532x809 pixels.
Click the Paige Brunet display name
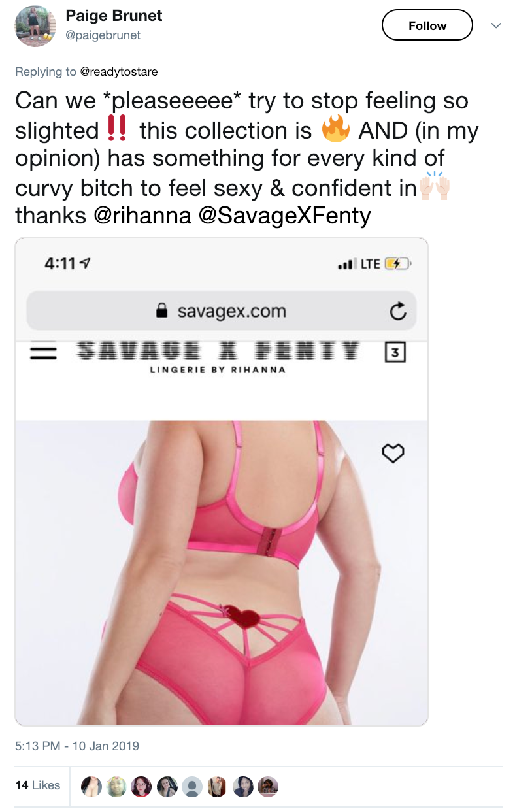click(x=114, y=17)
